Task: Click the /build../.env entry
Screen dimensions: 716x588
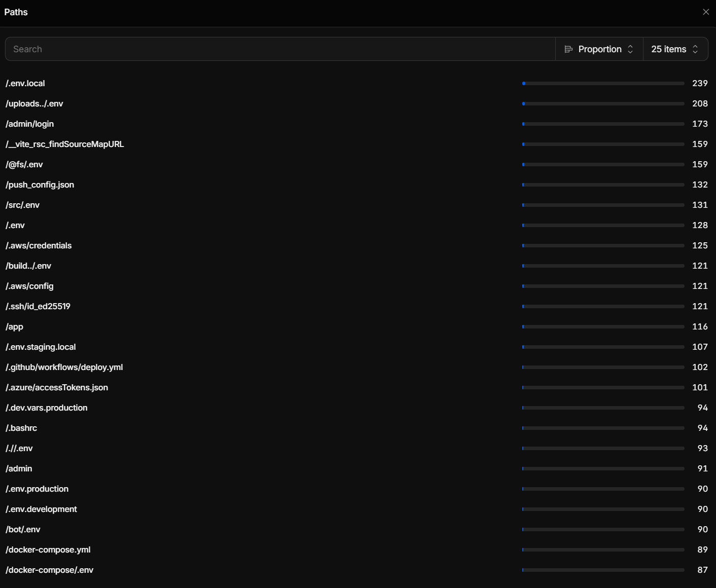Action: coord(28,266)
